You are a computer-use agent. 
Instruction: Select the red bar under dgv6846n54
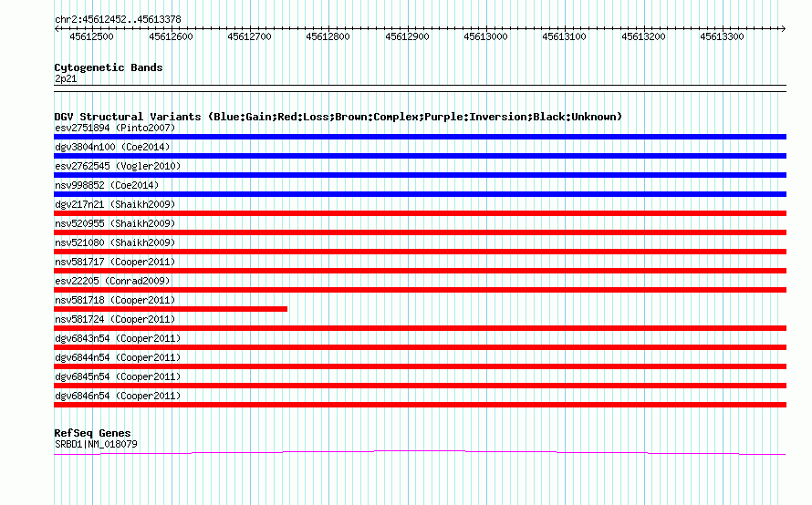[420, 405]
